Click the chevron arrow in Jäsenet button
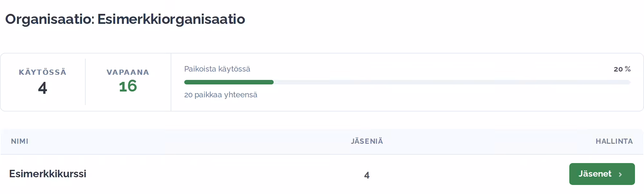 coord(620,174)
